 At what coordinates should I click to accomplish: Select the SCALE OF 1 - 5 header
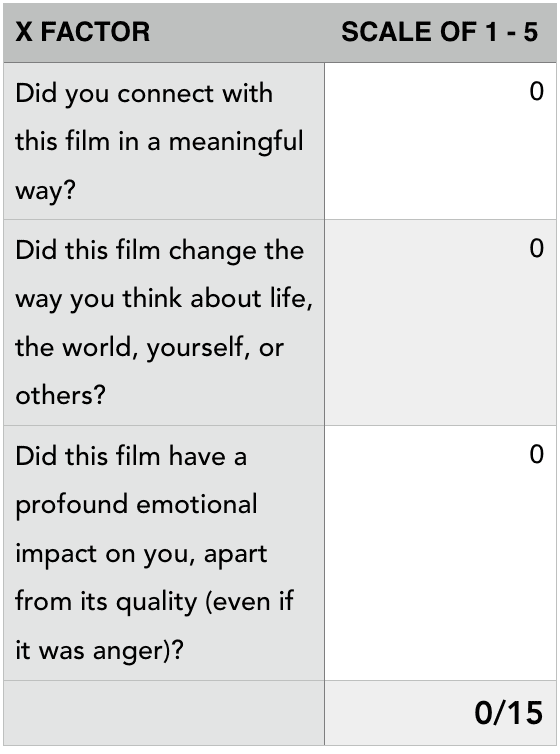point(440,33)
